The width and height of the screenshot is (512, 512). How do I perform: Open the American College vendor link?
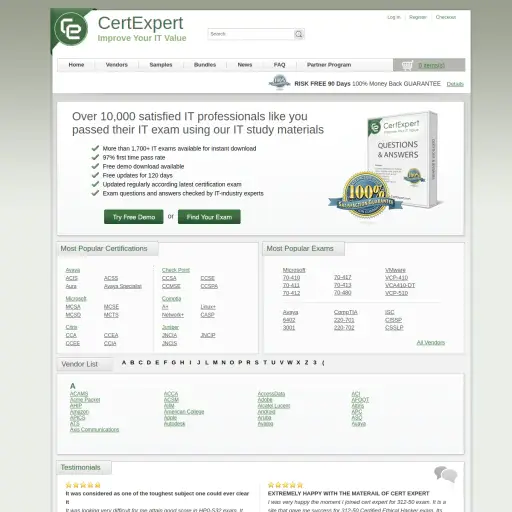pos(184,412)
